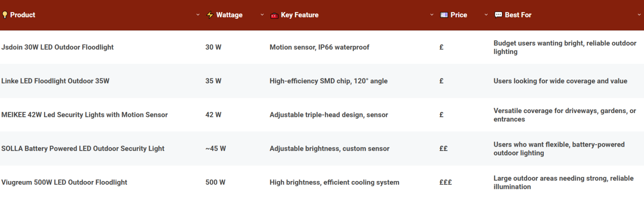The width and height of the screenshot is (644, 199).
Task: Click SOLLA Battery Powered LED Security Light
Action: click(83, 149)
